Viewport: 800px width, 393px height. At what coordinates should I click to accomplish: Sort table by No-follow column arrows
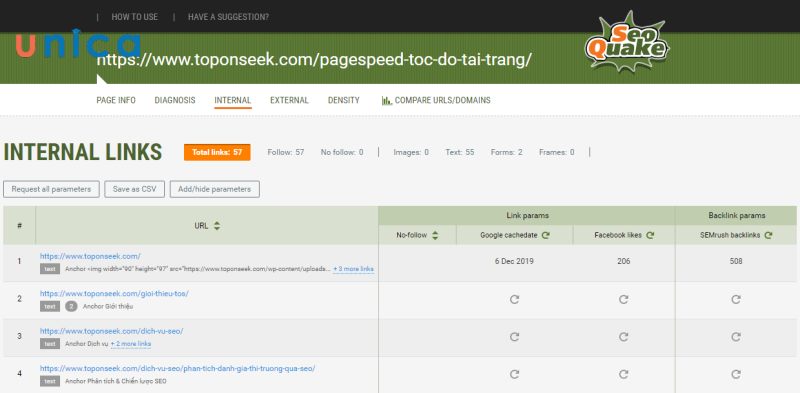pyautogui.click(x=435, y=235)
